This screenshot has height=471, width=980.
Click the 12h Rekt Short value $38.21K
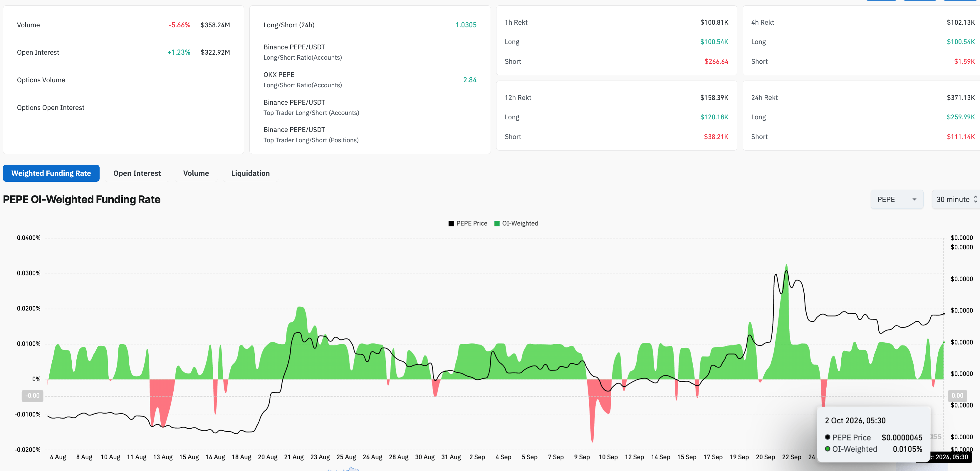[x=716, y=137]
